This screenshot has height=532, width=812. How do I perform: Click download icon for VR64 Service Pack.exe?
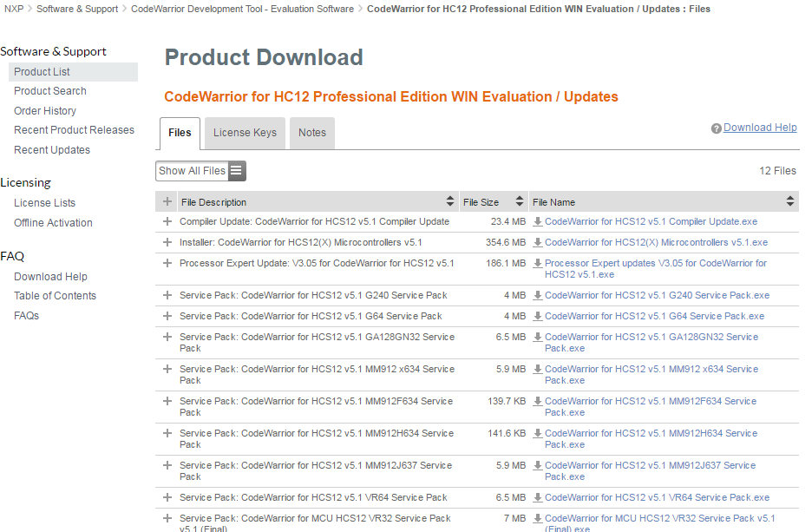[538, 498]
